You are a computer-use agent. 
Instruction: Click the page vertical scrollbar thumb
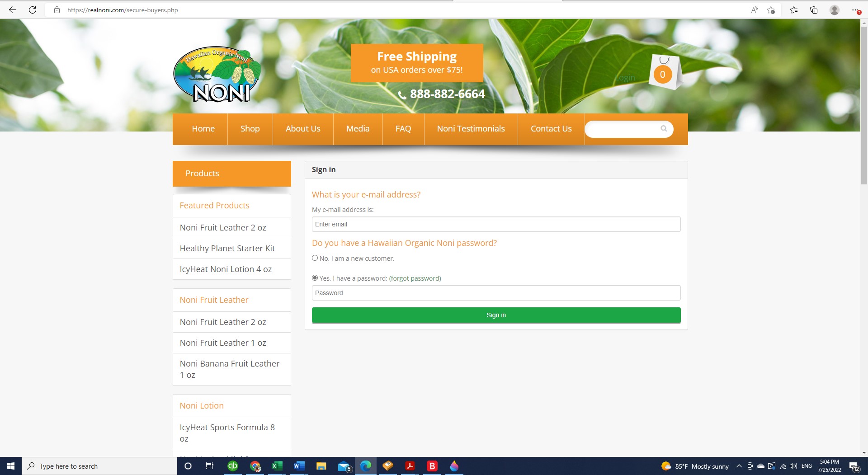click(864, 105)
